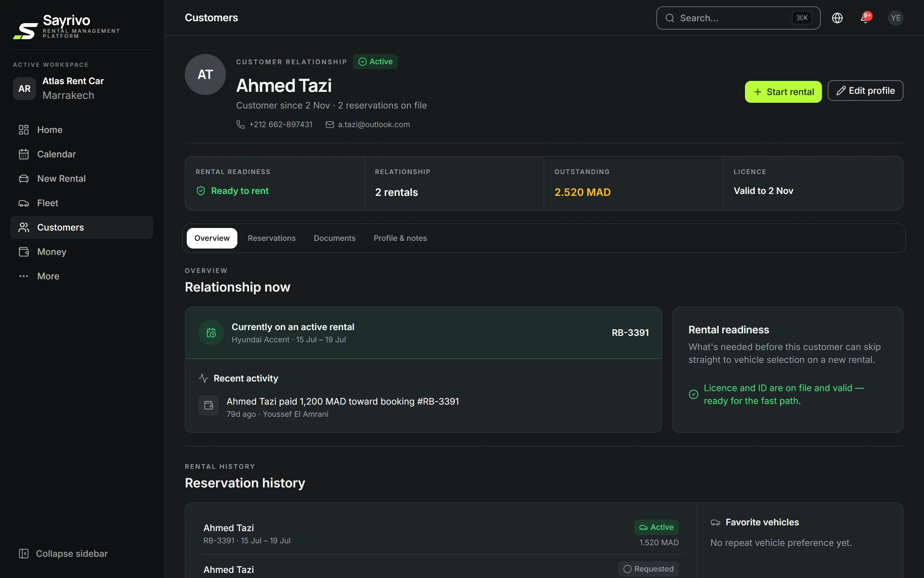Click the Requested status badge
Image resolution: width=924 pixels, height=578 pixels.
pos(648,569)
